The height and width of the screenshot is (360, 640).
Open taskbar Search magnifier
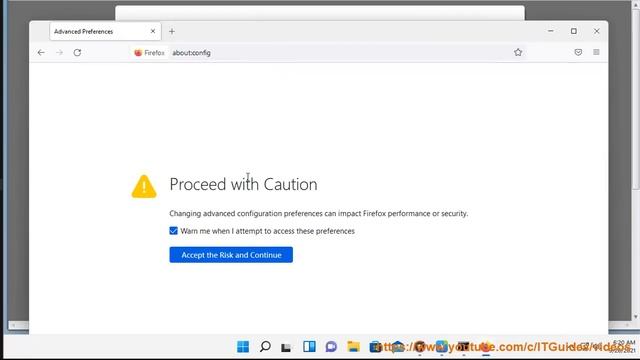click(x=265, y=347)
